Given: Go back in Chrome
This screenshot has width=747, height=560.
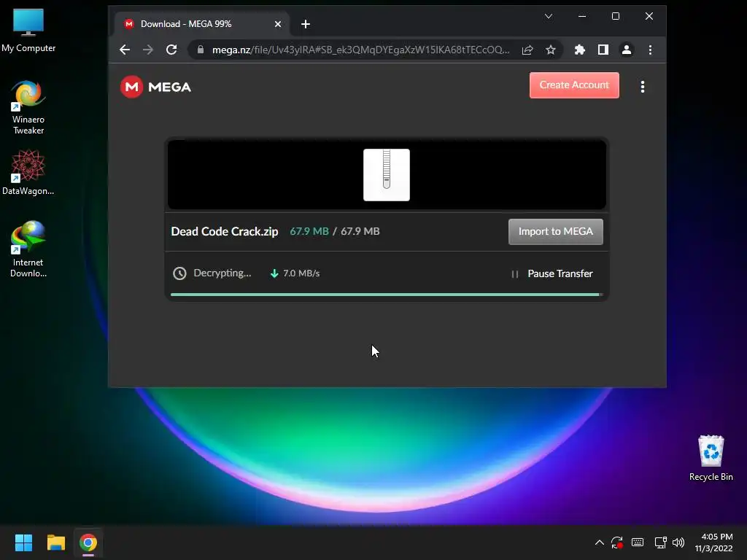Looking at the screenshot, I should click(125, 50).
